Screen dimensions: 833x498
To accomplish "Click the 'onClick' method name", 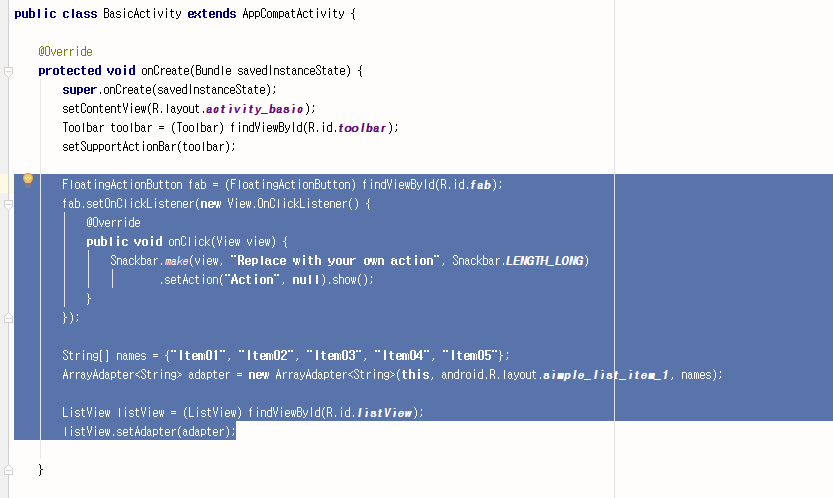I will click(x=190, y=242).
